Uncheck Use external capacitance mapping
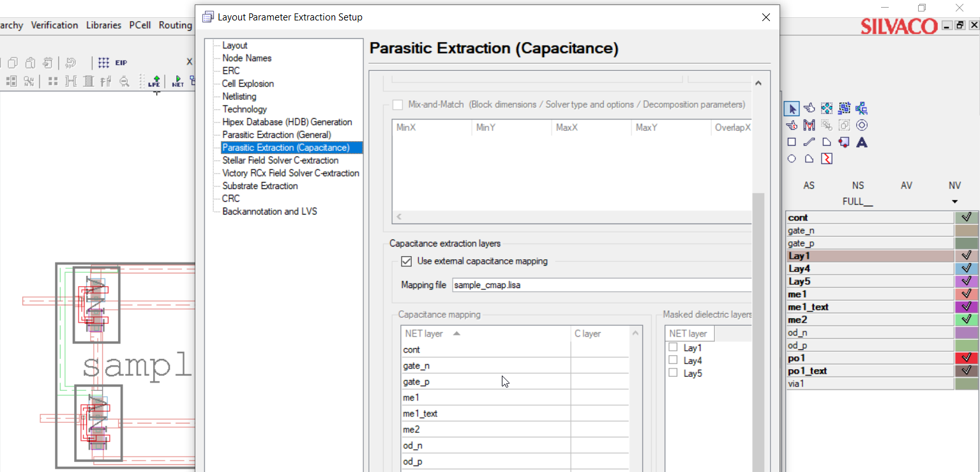 pos(406,261)
